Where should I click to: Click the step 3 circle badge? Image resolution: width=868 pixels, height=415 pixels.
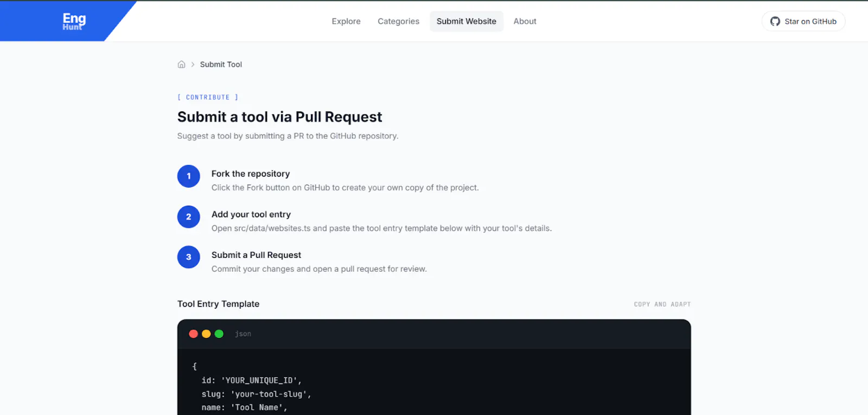point(189,257)
